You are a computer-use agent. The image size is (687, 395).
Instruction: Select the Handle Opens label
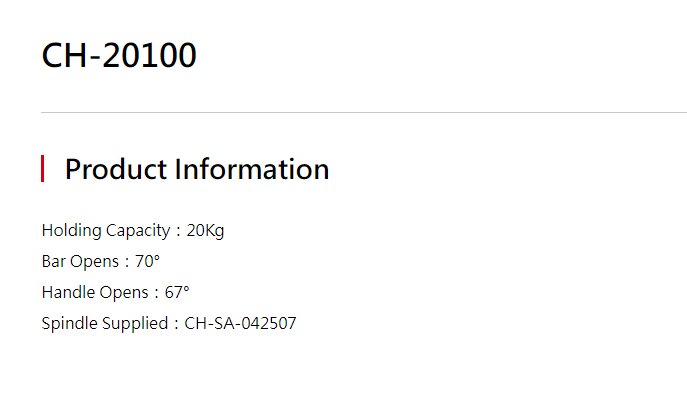tap(95, 292)
